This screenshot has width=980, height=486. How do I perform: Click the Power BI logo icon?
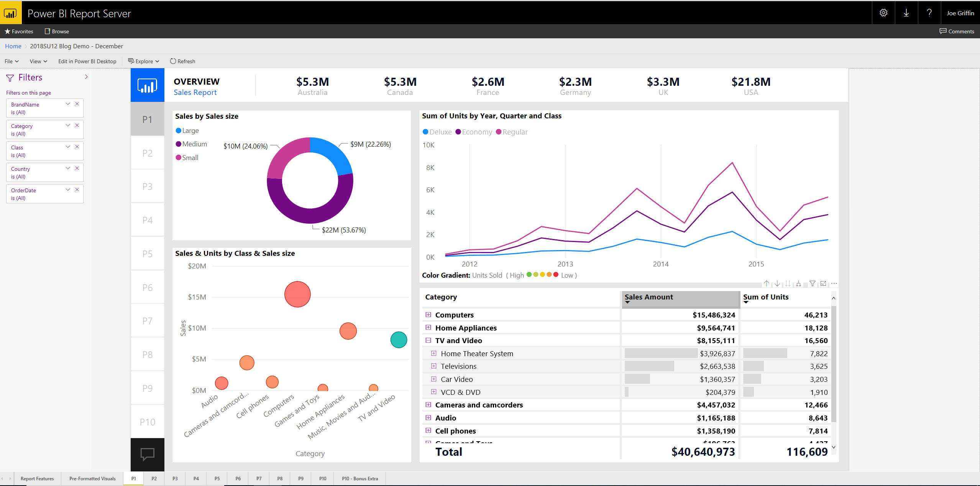[x=11, y=13]
